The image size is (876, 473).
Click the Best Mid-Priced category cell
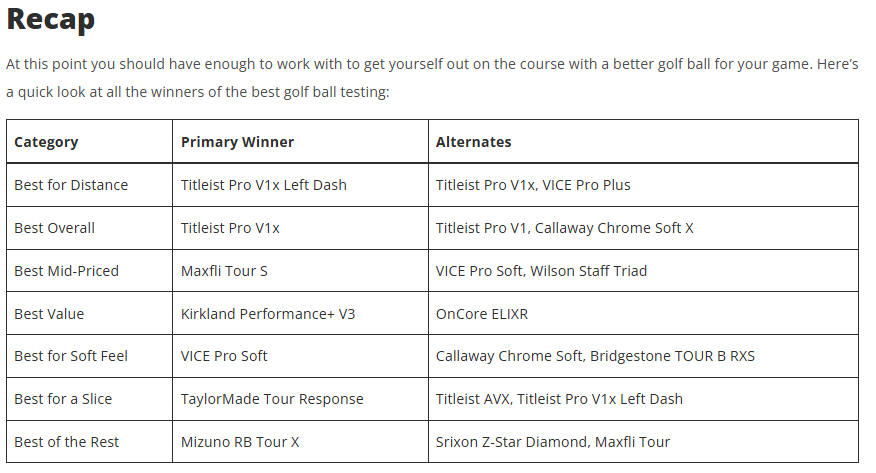89,271
